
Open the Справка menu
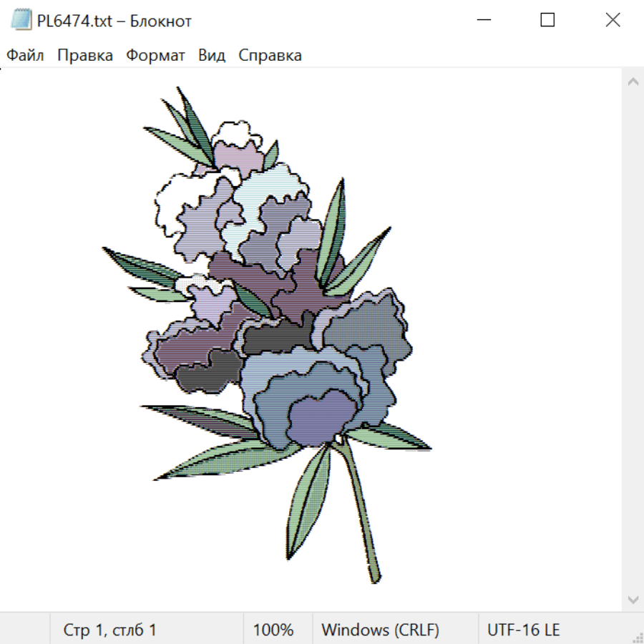[x=270, y=55]
